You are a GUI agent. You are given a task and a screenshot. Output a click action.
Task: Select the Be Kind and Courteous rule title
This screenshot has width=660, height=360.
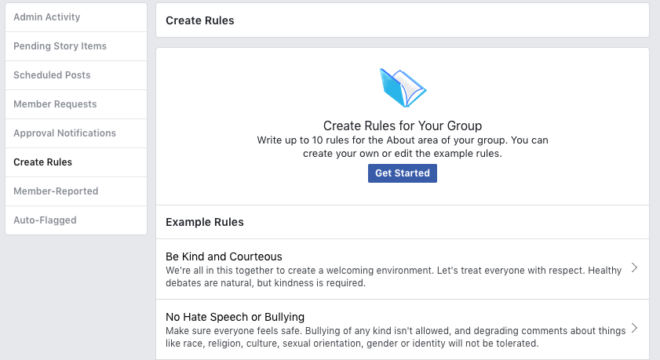click(x=224, y=257)
